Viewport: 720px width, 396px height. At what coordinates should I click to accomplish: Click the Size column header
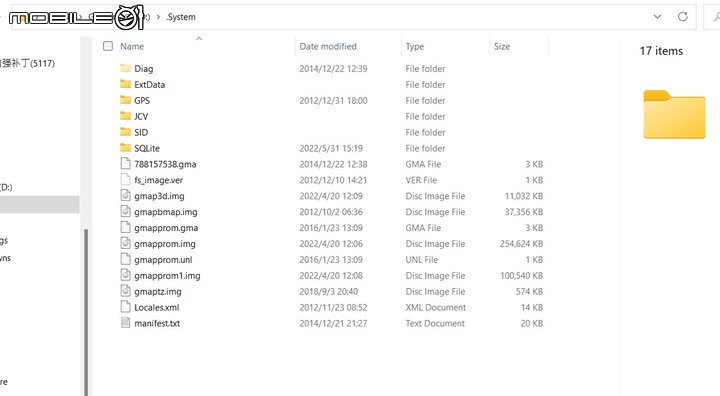coord(502,46)
